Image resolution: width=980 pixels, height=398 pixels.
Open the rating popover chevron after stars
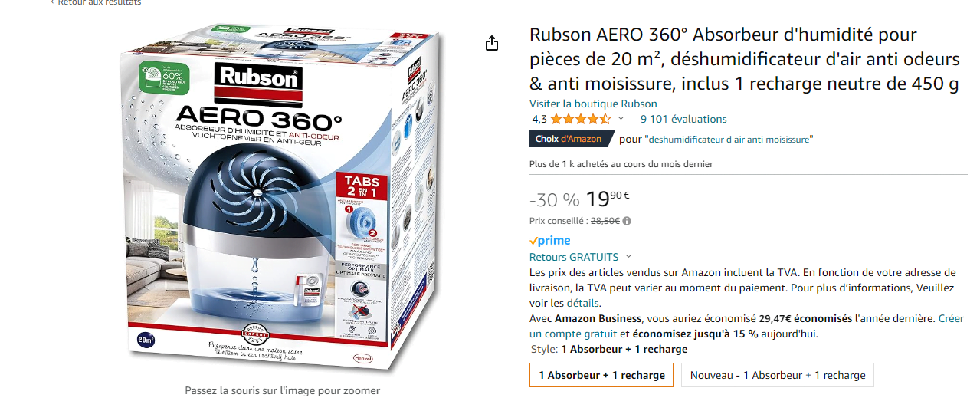(621, 119)
